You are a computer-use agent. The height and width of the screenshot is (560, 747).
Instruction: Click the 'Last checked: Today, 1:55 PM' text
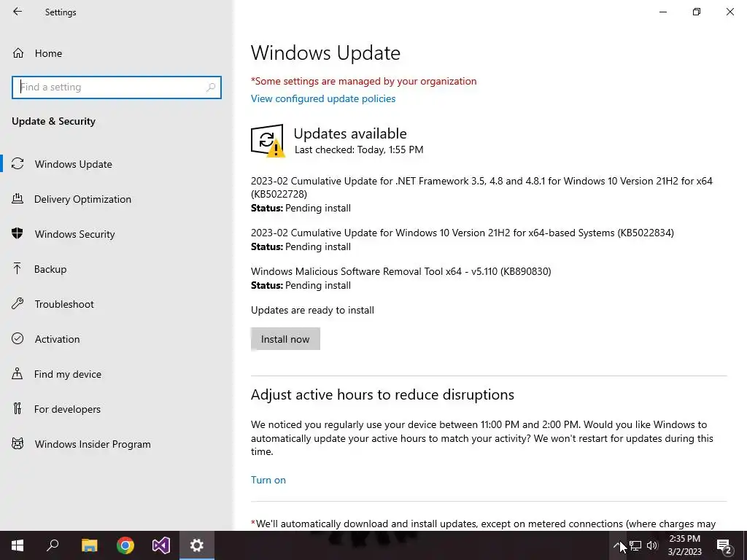359,149
